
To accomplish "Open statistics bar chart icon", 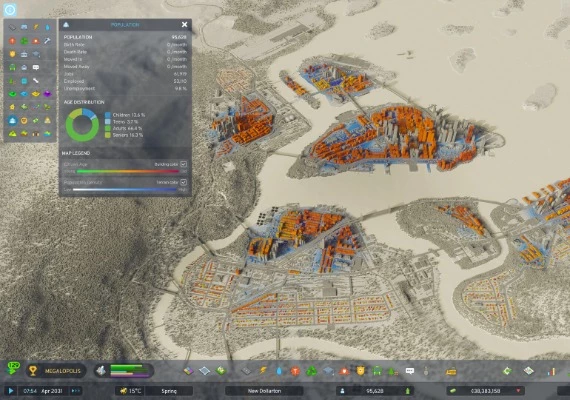I will coord(551,371).
